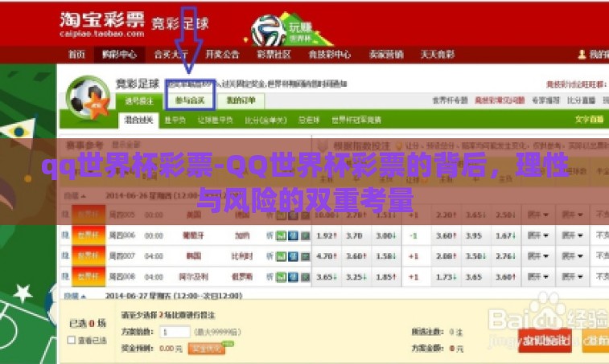Collapse the 2014-06-27 section with 隐藏 arrow
This screenshot has width=609, height=364.
tap(75, 296)
